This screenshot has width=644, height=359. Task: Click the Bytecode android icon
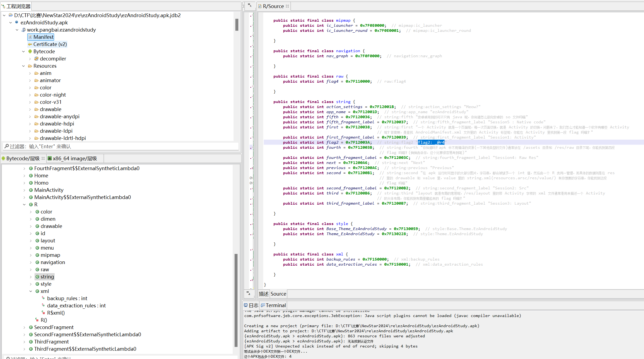[x=30, y=51]
